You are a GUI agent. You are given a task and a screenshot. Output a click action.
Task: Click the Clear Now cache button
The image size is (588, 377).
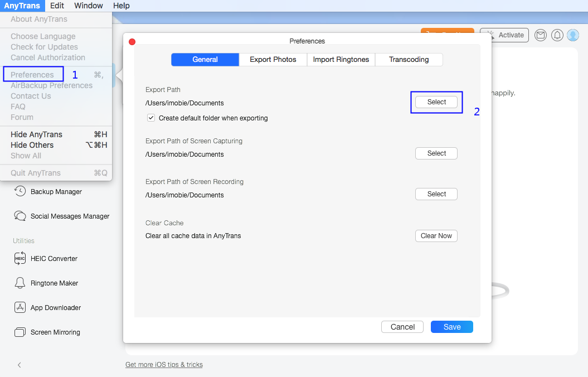[x=436, y=236]
